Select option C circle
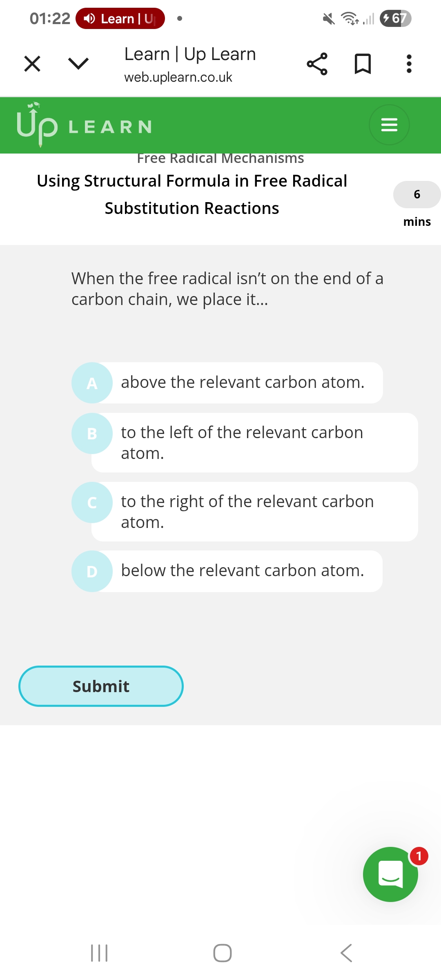This screenshot has width=441, height=980. pos(92,502)
